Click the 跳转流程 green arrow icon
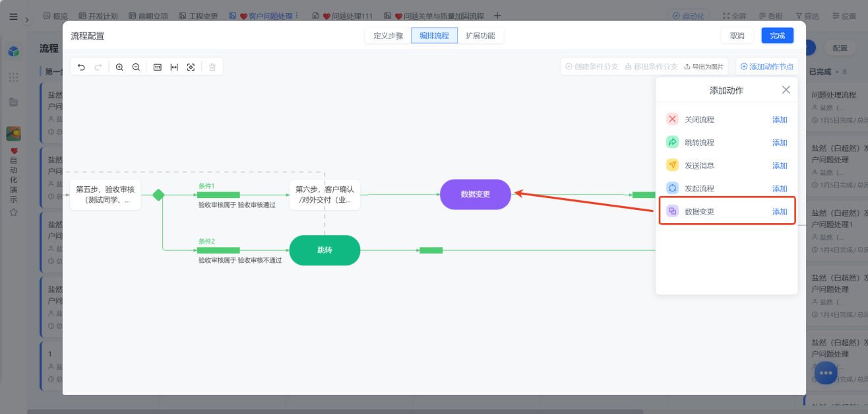The width and height of the screenshot is (868, 414). [x=672, y=142]
